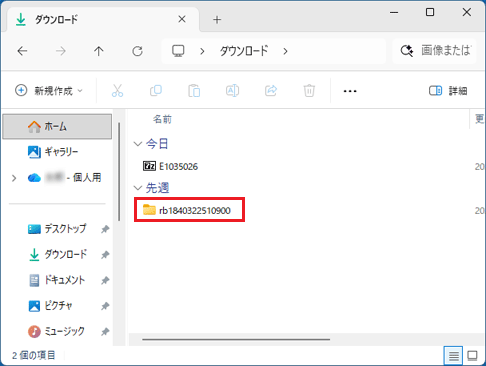Select ホーム in navigation pane
This screenshot has width=486, height=366.
(x=57, y=127)
